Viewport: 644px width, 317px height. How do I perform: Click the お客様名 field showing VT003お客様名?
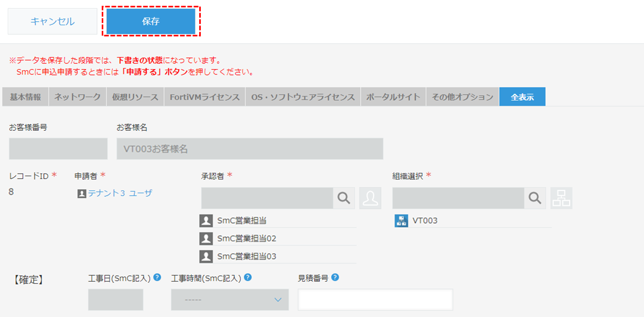tap(250, 149)
